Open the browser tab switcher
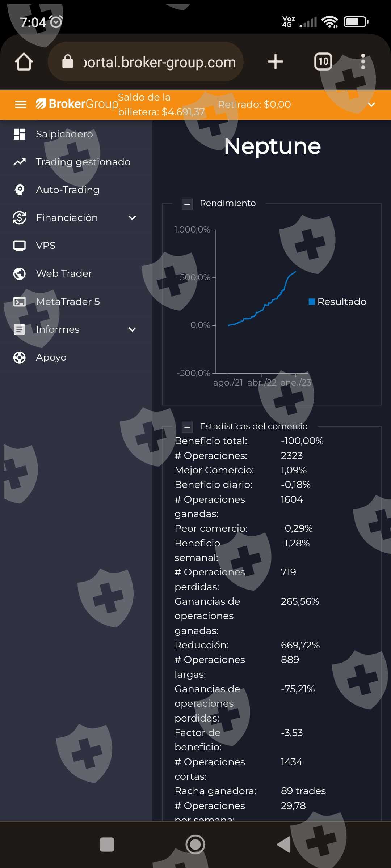The width and height of the screenshot is (391, 868). point(323,62)
